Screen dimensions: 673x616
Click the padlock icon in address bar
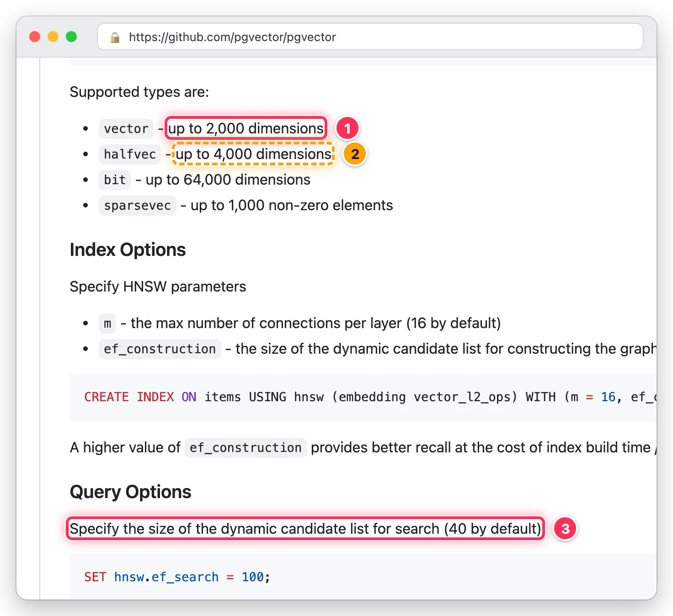tap(115, 37)
